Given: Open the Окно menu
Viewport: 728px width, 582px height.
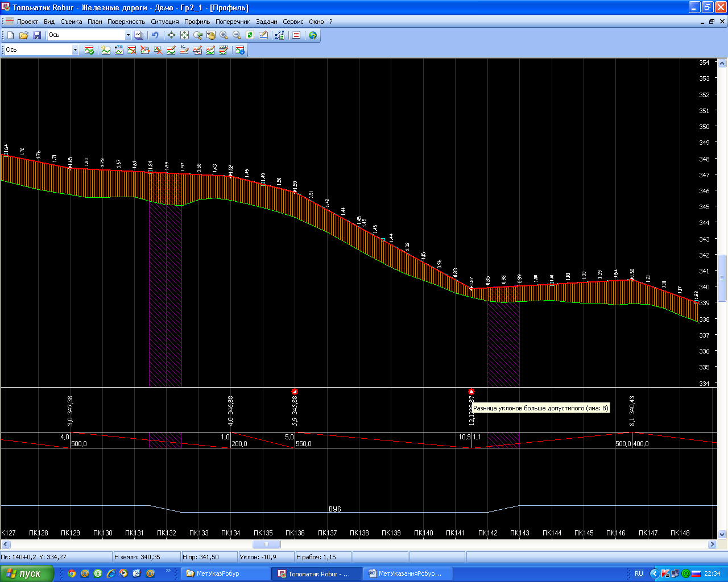Looking at the screenshot, I should [x=316, y=22].
